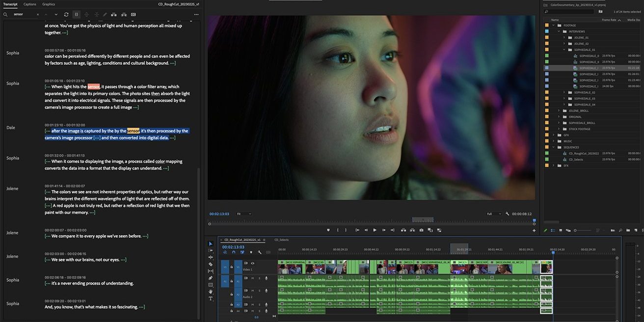Select the Type tool in timeline toolbar
This screenshot has height=322, width=644.
click(211, 298)
